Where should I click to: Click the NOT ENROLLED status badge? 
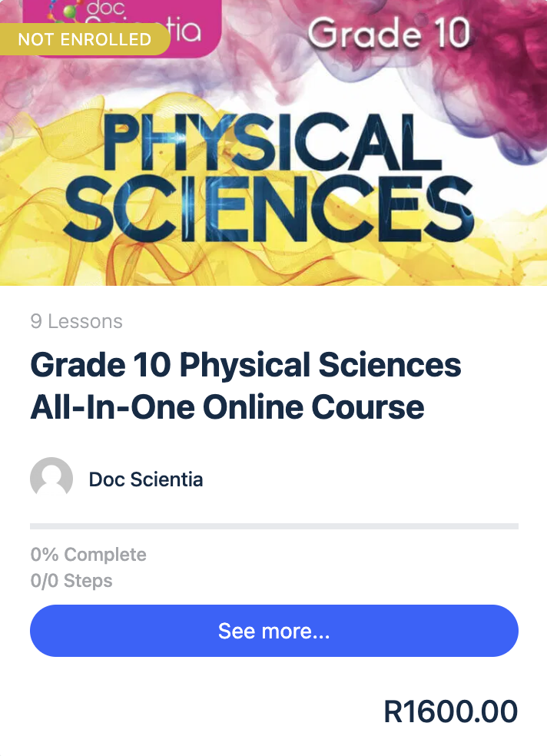pyautogui.click(x=85, y=39)
